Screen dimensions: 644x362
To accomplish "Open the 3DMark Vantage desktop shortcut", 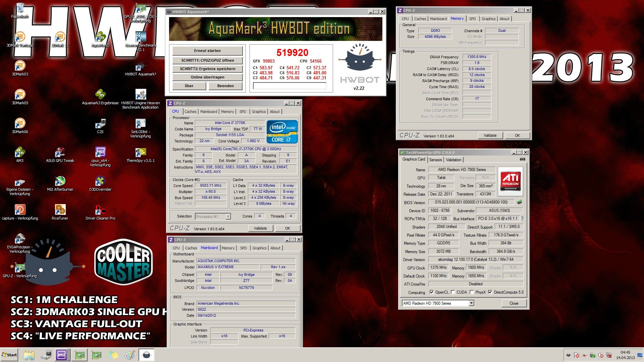I will click(x=20, y=39).
